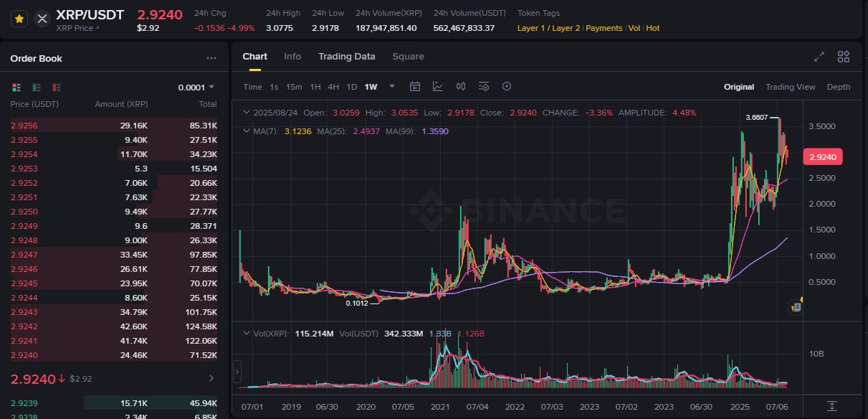This screenshot has width=868, height=419.
Task: Open the 0.0001 price precision dropdown
Action: pyautogui.click(x=196, y=88)
